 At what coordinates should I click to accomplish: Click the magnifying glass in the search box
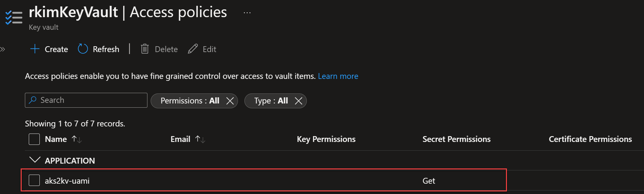point(33,100)
